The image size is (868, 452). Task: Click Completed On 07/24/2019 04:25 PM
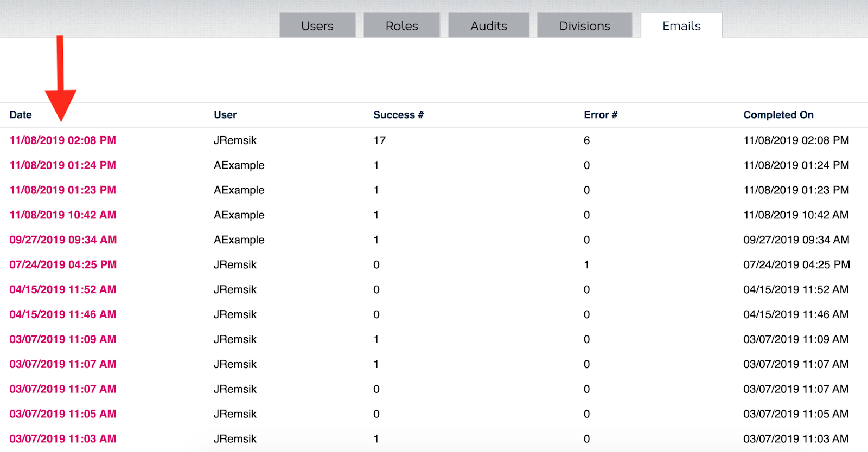pos(796,265)
